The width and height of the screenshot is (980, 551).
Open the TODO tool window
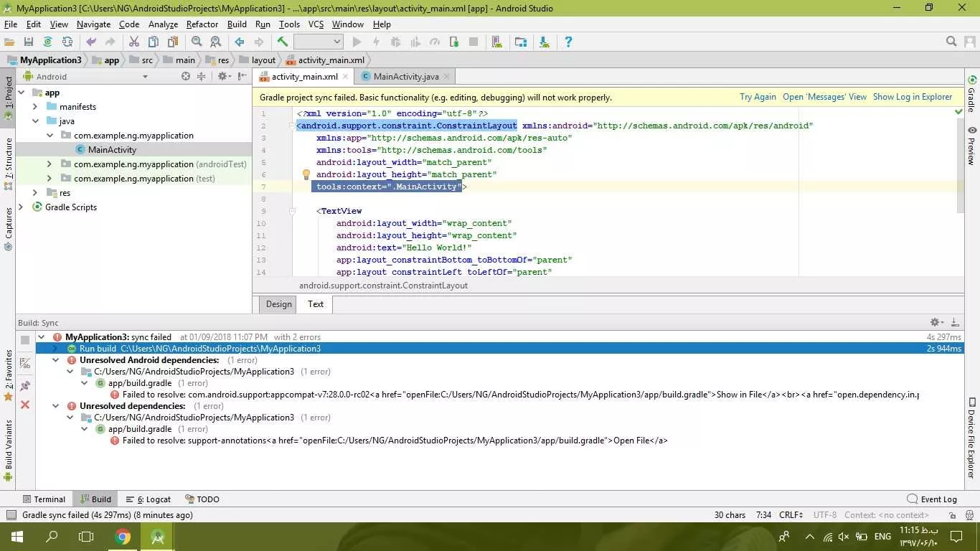pos(202,499)
